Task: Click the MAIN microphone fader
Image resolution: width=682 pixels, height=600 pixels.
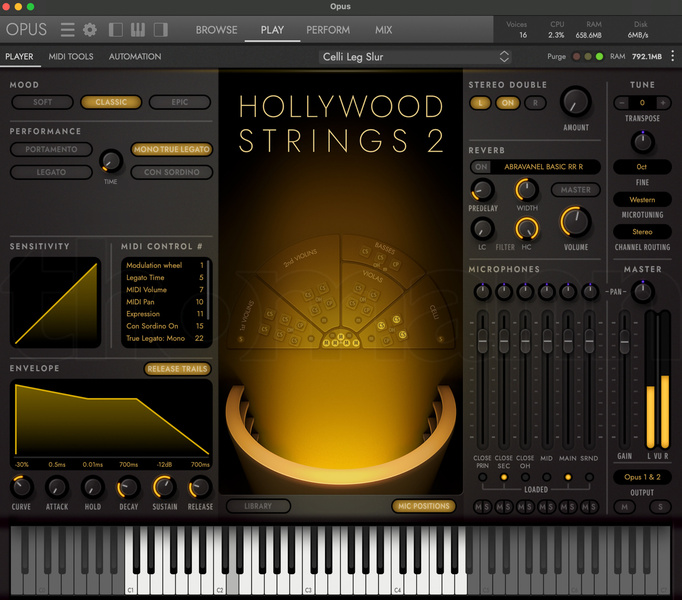Action: click(x=568, y=341)
